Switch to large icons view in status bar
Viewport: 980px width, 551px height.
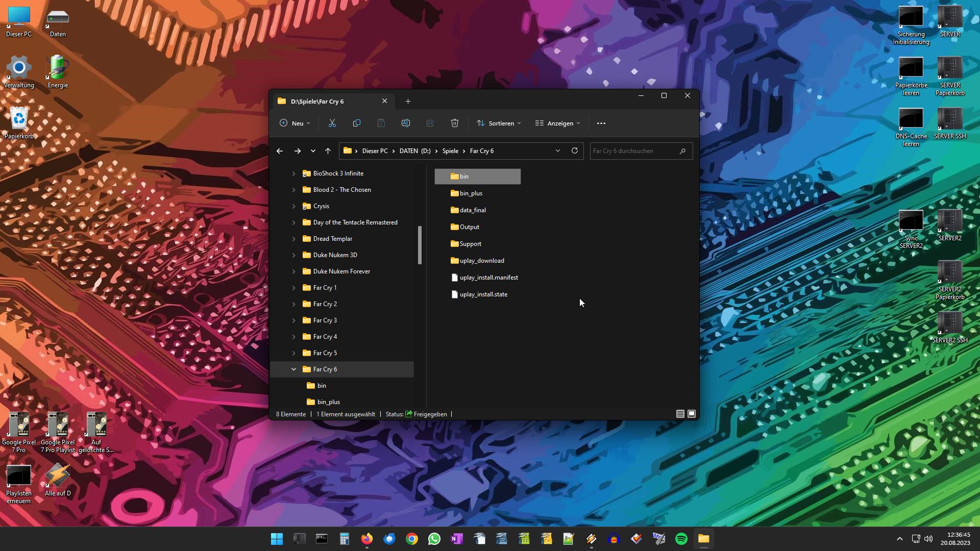click(x=692, y=414)
